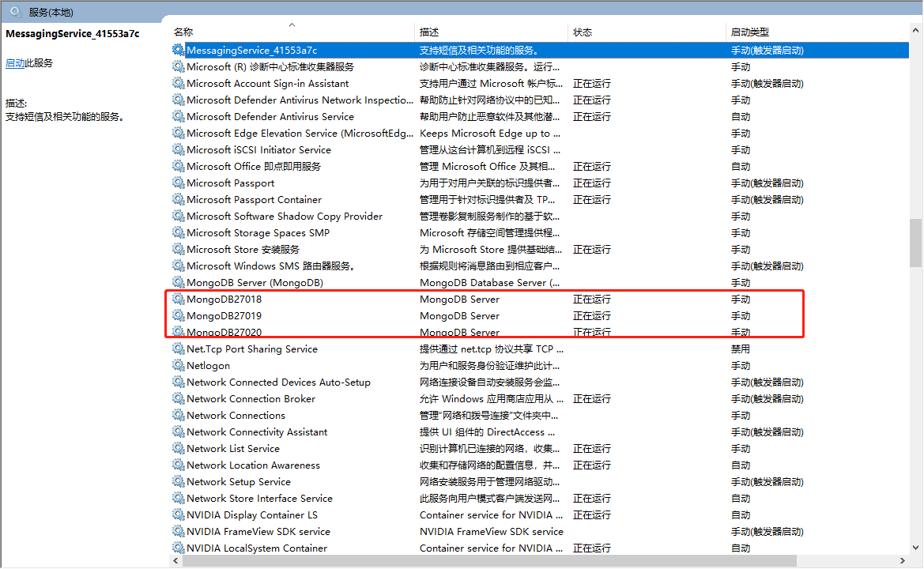The image size is (924, 569).
Task: Click the horizontal scrollbar right arrow
Action: (x=902, y=561)
